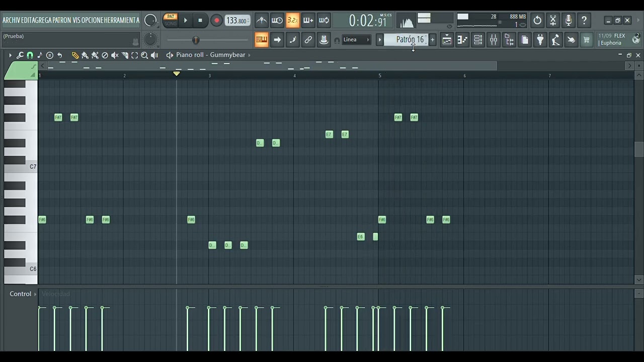644x362 pixels.
Task: Open the PATRON menu
Action: 61,20
